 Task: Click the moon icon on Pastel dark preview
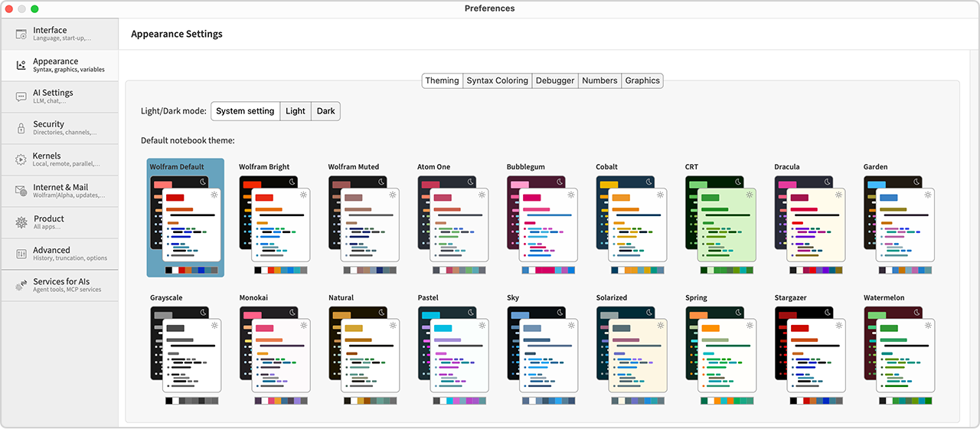471,313
